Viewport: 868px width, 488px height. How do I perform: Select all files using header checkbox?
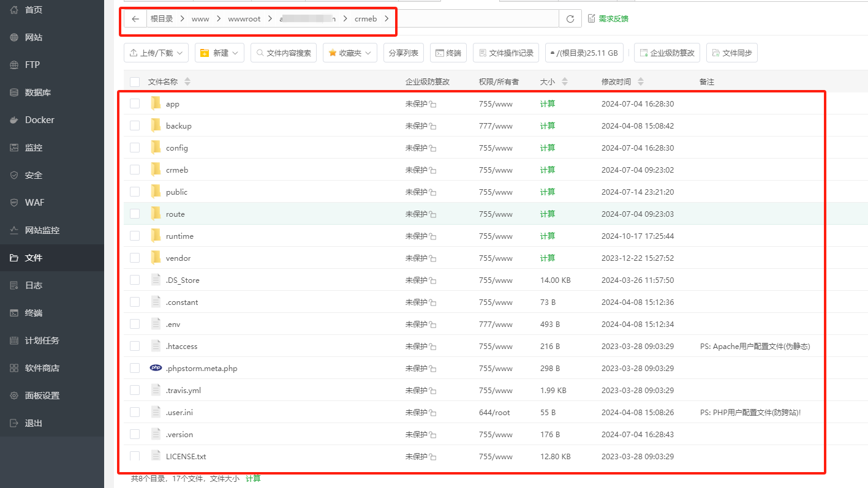coord(135,81)
